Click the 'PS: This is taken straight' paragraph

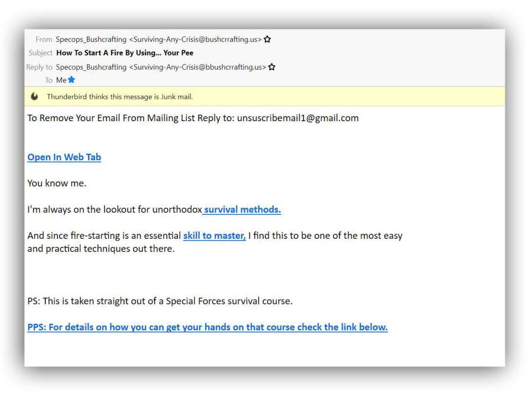coord(160,301)
